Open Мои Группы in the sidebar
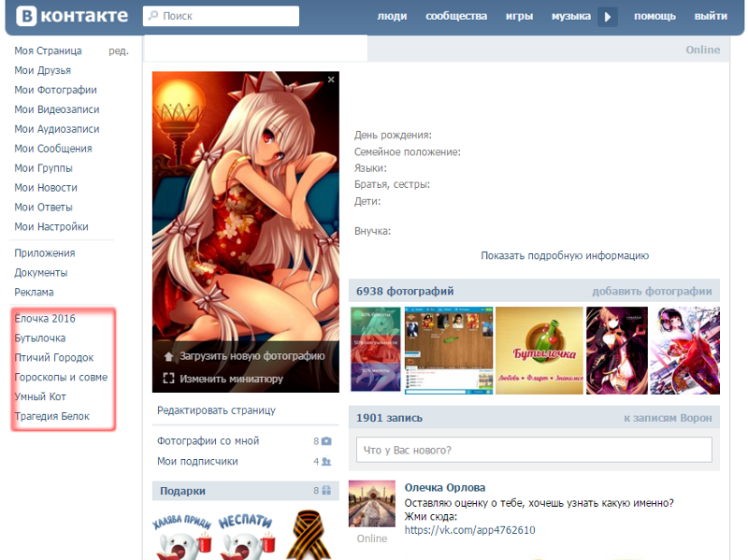The height and width of the screenshot is (560, 748). (x=43, y=168)
